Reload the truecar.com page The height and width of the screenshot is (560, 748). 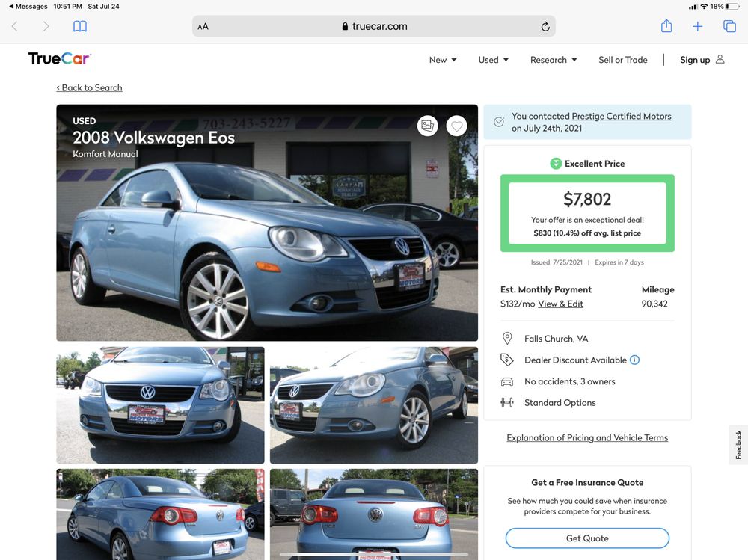pos(545,26)
